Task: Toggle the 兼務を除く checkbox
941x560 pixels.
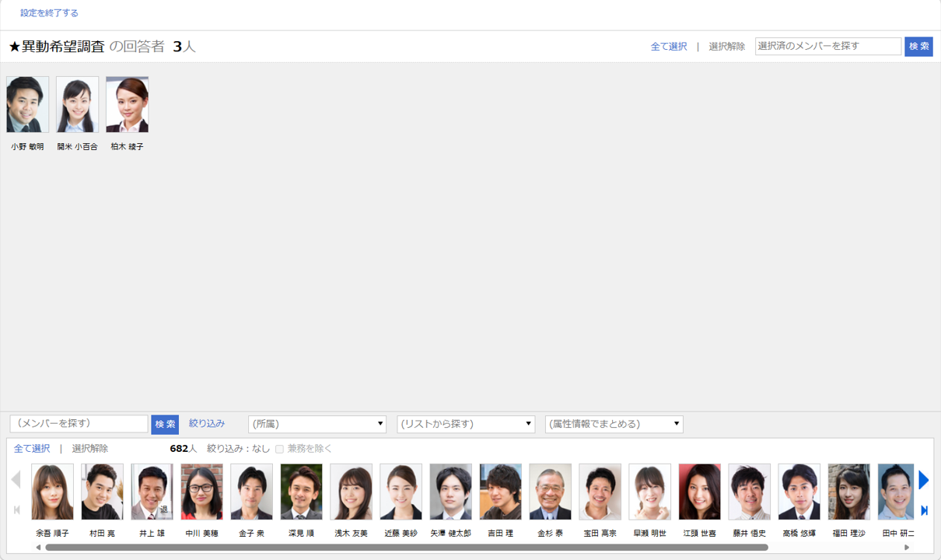Action: (279, 449)
